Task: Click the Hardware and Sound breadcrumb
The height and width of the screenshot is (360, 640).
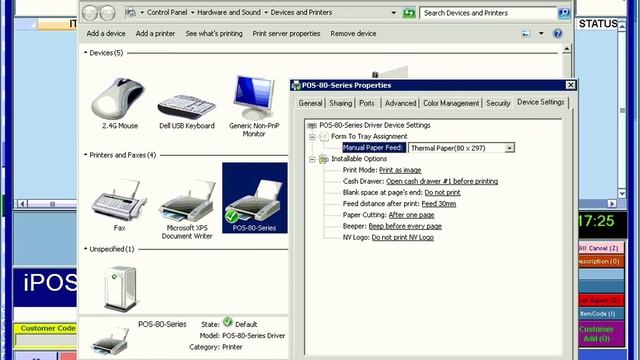Action: 229,13
